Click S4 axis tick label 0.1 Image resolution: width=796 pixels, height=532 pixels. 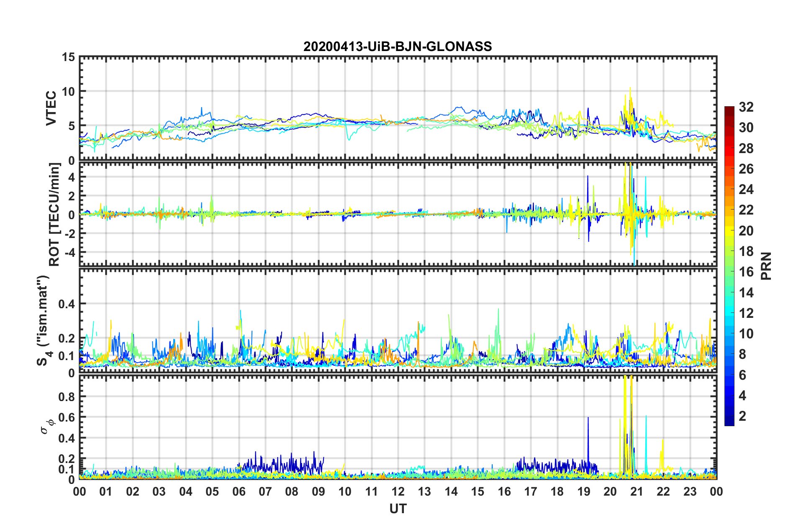click(67, 356)
